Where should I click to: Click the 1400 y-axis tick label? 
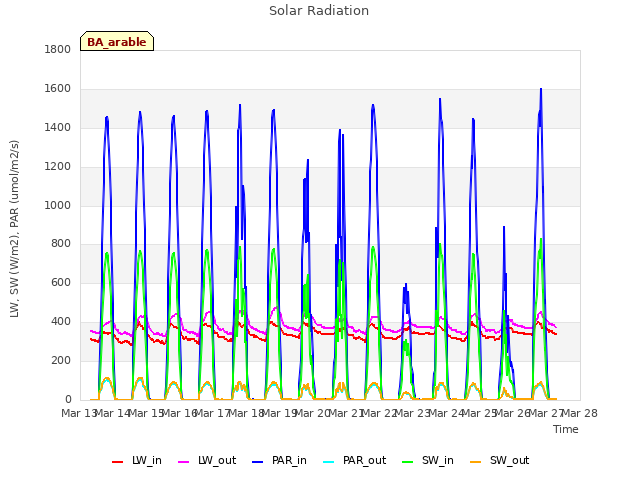pos(58,127)
